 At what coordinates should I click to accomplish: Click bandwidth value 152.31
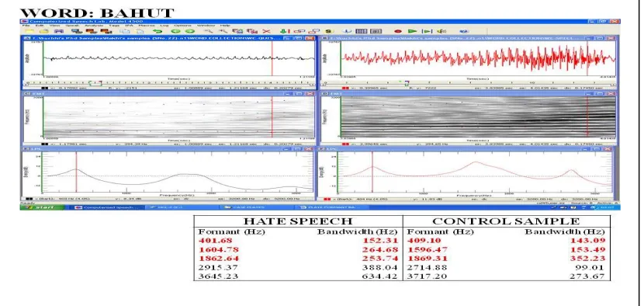click(380, 241)
